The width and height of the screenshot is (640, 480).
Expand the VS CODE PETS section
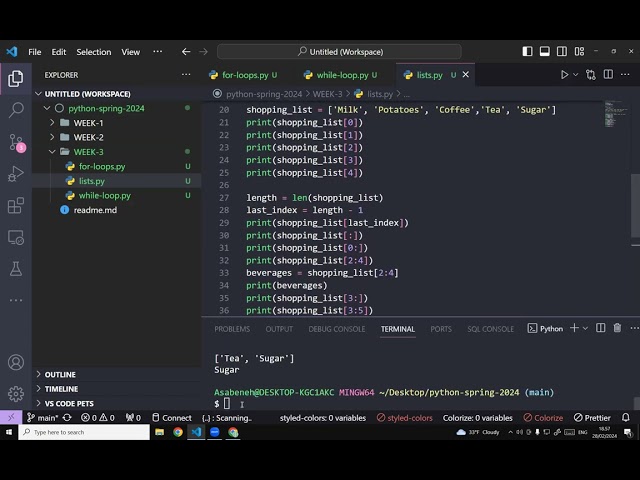point(117,403)
